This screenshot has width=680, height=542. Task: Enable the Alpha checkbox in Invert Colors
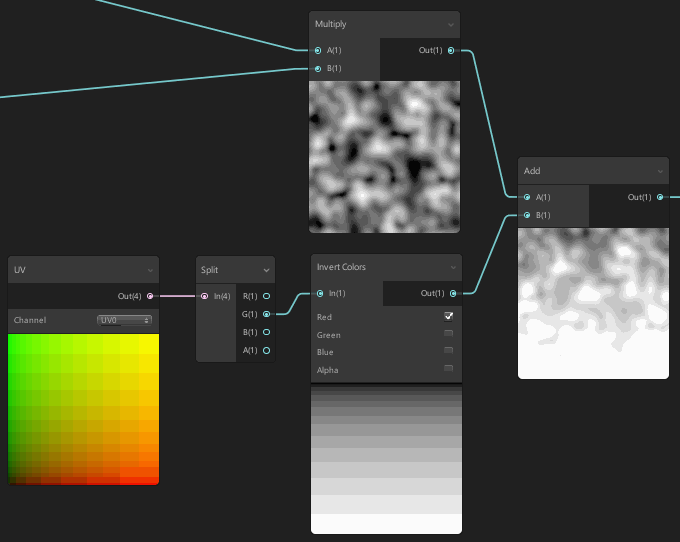point(448,369)
